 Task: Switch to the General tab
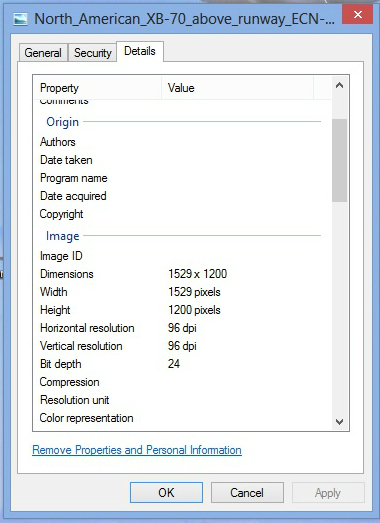[x=43, y=53]
